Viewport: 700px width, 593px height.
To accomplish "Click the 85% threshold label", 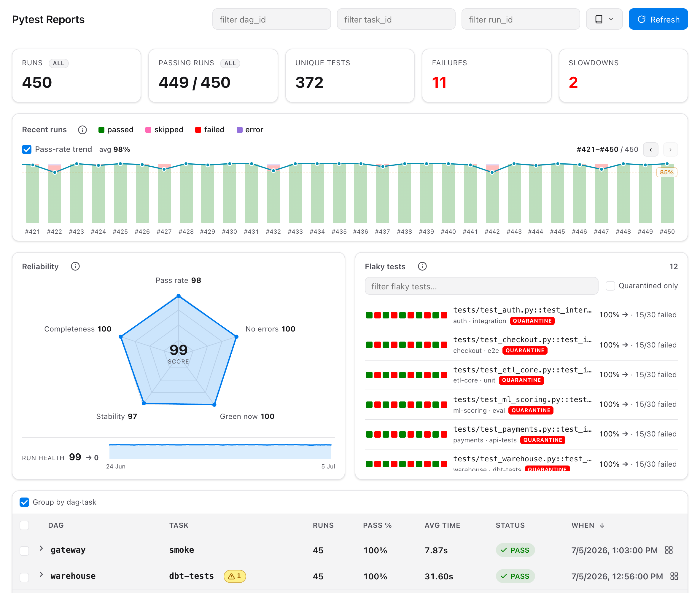I will 666,173.
